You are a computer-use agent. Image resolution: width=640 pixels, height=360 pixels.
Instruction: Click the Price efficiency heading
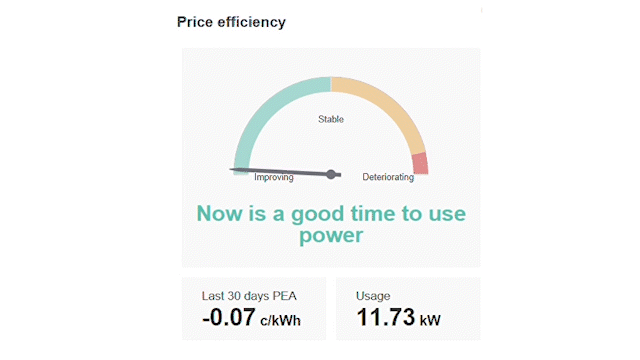231,22
